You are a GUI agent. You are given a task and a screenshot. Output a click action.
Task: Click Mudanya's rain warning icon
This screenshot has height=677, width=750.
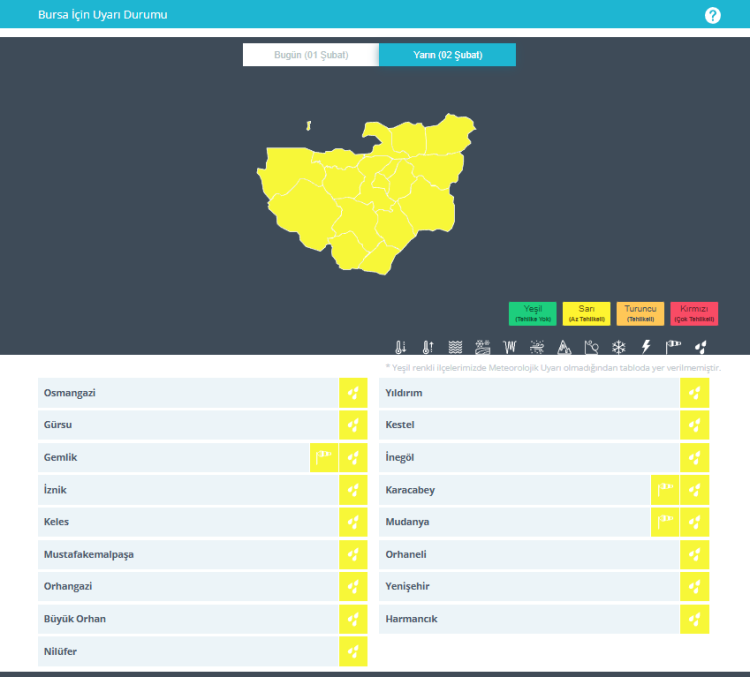tap(694, 522)
